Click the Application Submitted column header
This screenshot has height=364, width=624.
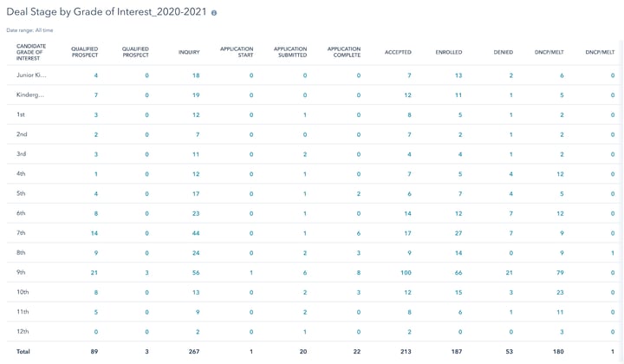pyautogui.click(x=290, y=52)
